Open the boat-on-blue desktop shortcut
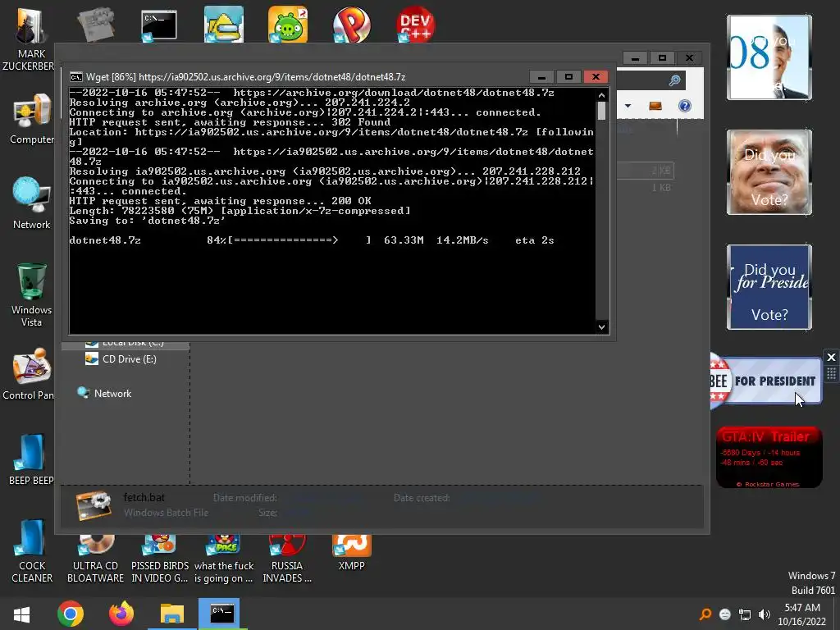This screenshot has width=840, height=630. pos(224,25)
